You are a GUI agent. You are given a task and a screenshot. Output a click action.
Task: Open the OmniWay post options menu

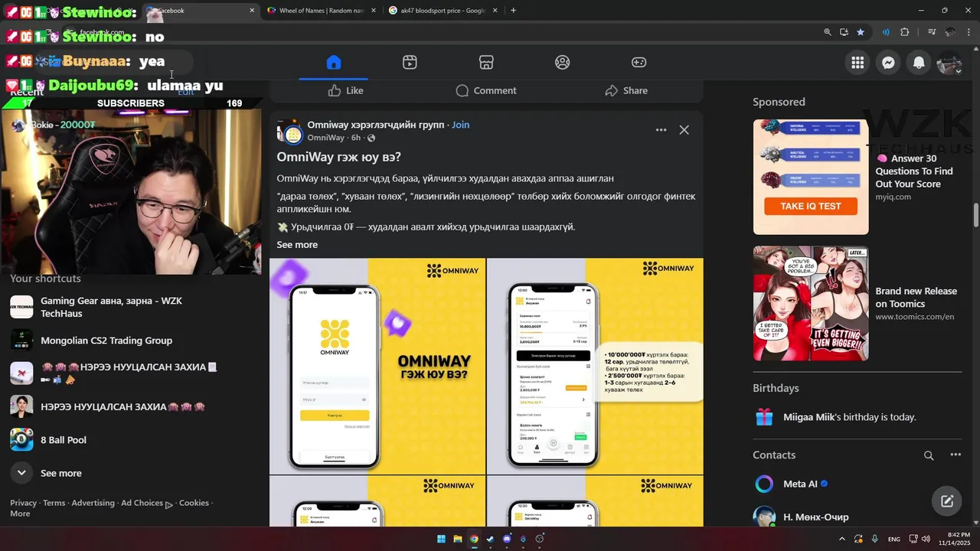tap(661, 130)
